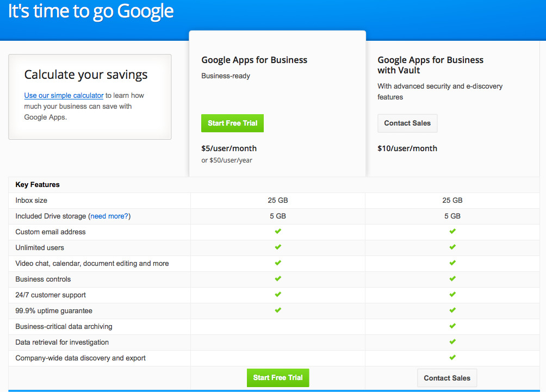
Task: Click the Business checkmark for Video chat row
Action: (278, 263)
